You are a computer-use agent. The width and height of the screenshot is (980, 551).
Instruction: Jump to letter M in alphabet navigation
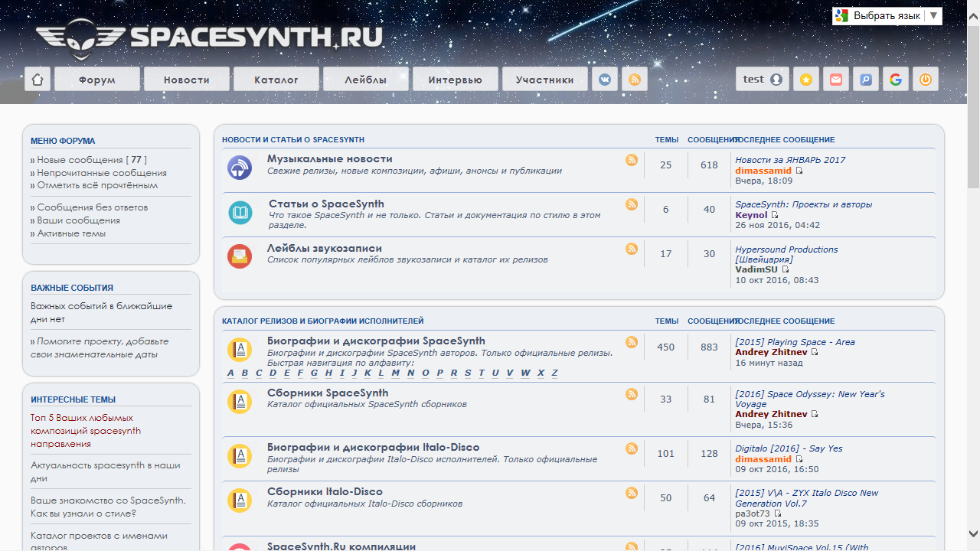click(x=396, y=373)
